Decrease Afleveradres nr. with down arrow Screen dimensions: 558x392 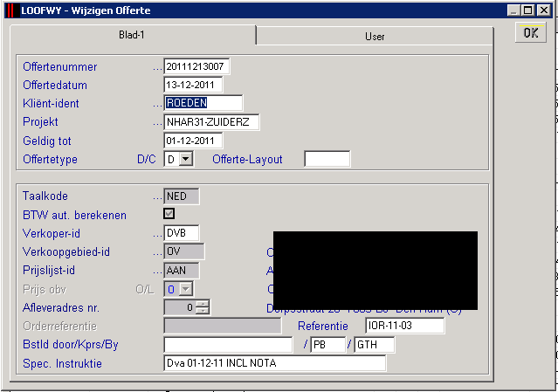[203, 311]
